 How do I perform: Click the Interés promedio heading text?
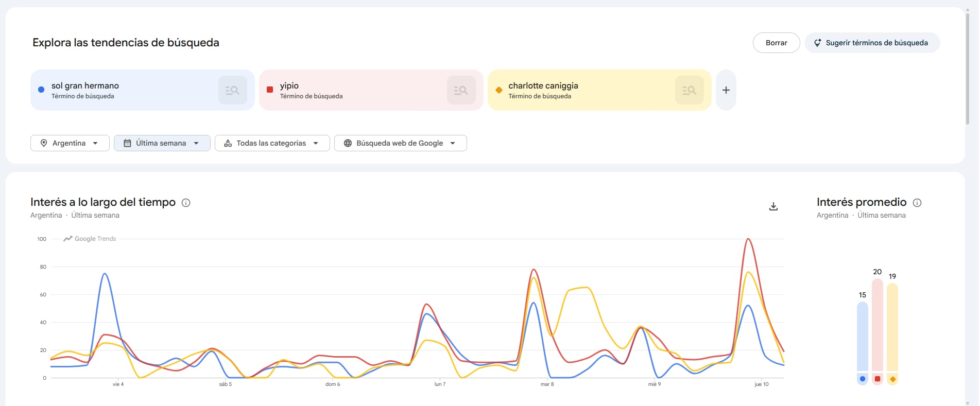(862, 202)
